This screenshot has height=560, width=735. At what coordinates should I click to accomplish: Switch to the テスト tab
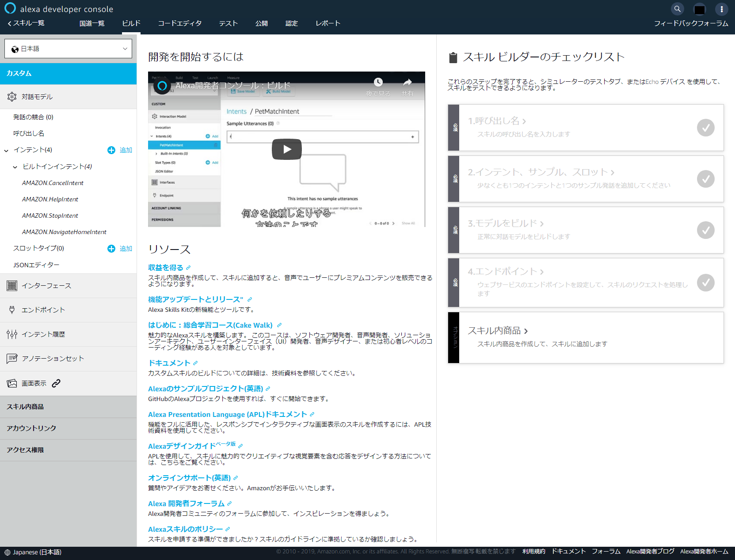[x=228, y=23]
